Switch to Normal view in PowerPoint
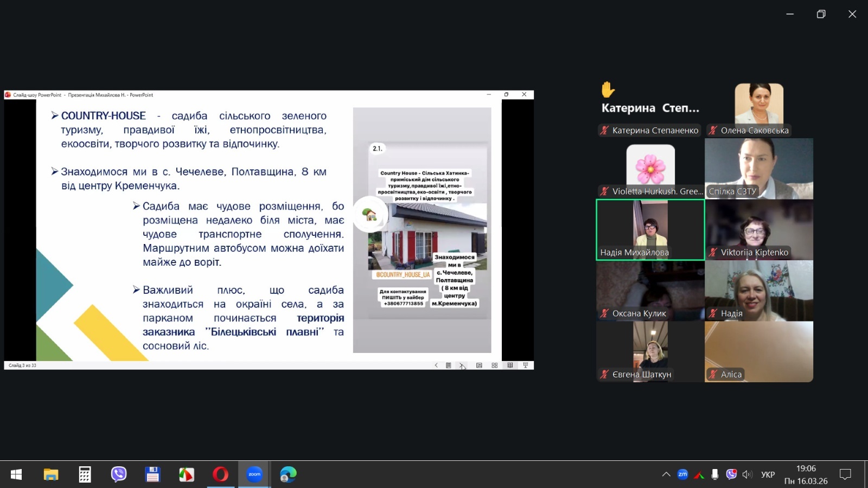 (479, 365)
